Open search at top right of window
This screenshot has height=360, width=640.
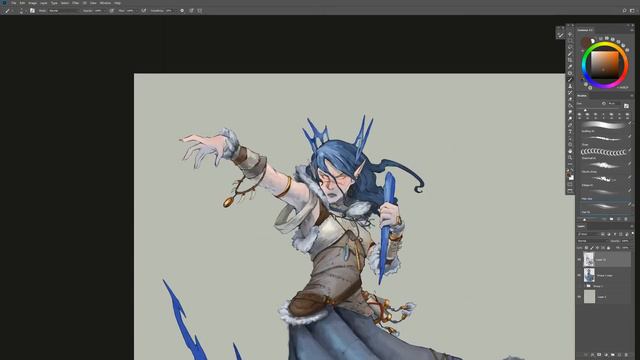[624, 11]
